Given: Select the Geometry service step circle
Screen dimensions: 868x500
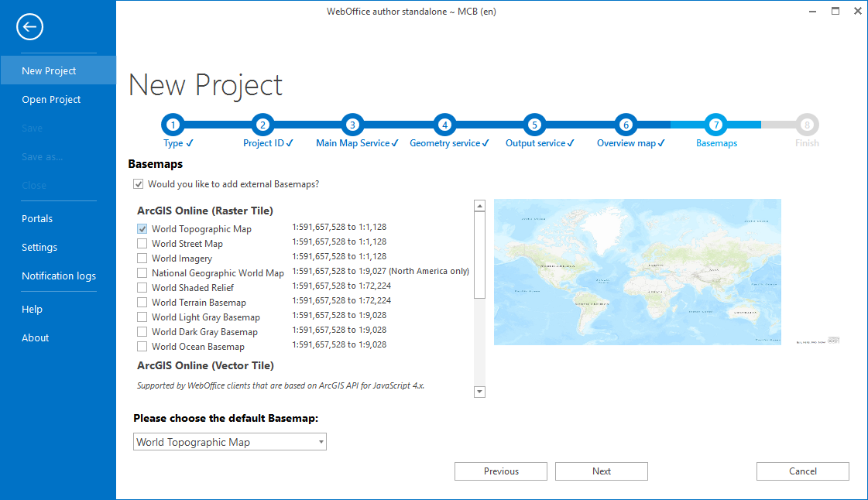Looking at the screenshot, I should pos(444,125).
